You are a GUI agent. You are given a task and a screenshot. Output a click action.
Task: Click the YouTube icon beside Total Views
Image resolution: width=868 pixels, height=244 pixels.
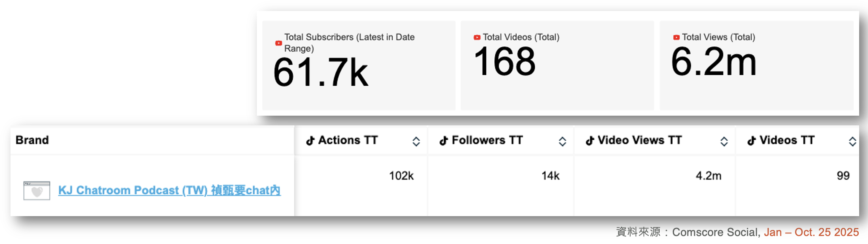pyautogui.click(x=676, y=38)
